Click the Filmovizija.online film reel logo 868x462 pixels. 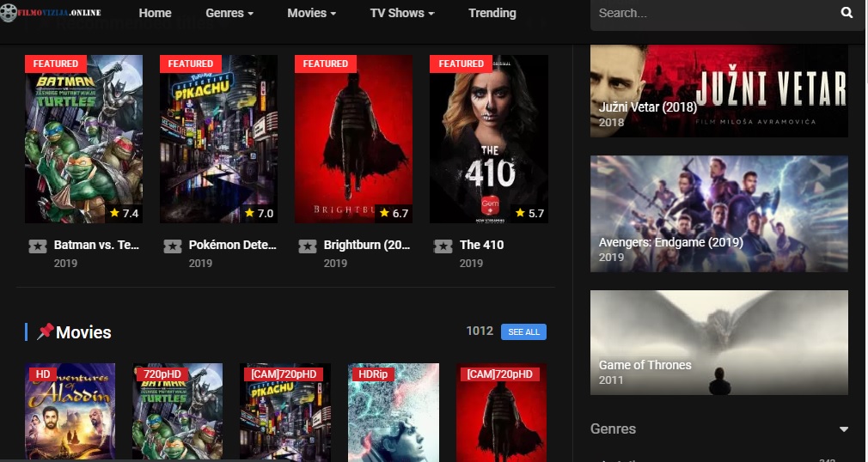(51, 12)
